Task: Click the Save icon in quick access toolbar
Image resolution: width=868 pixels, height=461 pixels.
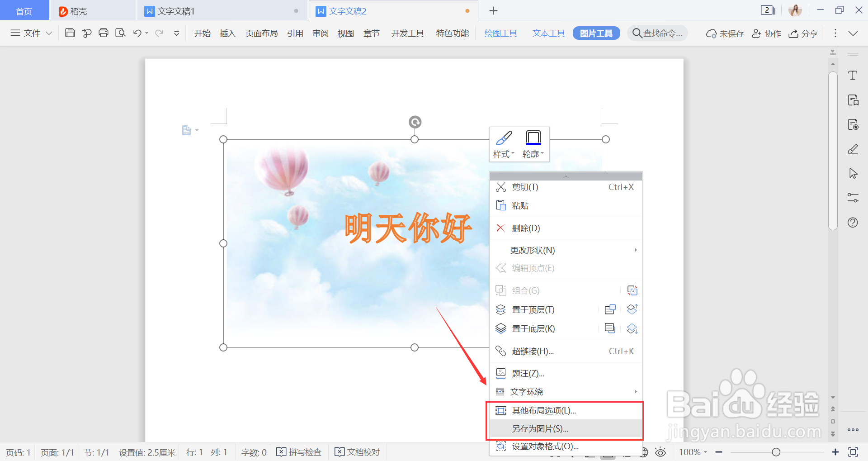Action: [70, 33]
